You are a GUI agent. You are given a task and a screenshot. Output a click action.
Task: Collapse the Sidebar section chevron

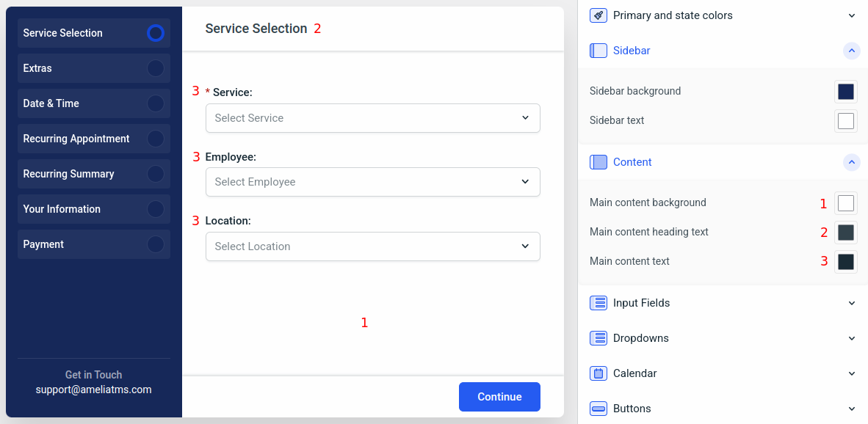(x=852, y=51)
